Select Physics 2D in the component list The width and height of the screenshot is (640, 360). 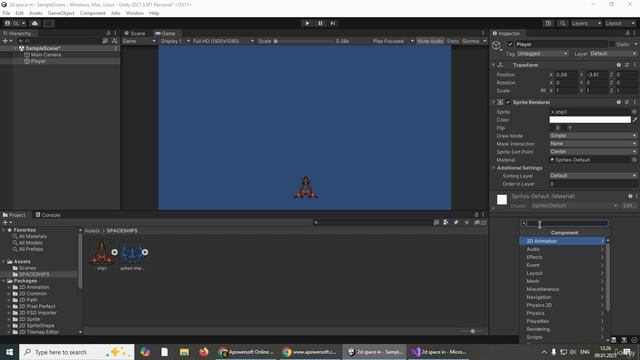[x=563, y=305]
